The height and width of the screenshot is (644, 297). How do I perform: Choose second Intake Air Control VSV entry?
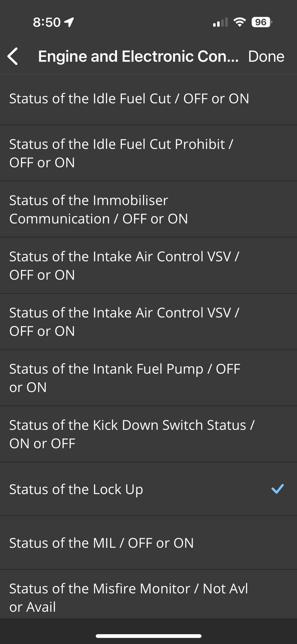point(148,322)
